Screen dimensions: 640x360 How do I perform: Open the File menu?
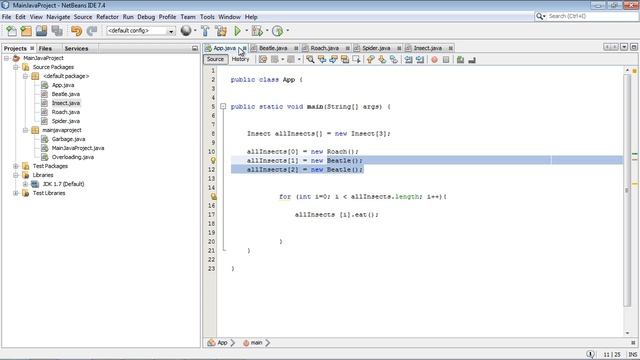[x=7, y=17]
